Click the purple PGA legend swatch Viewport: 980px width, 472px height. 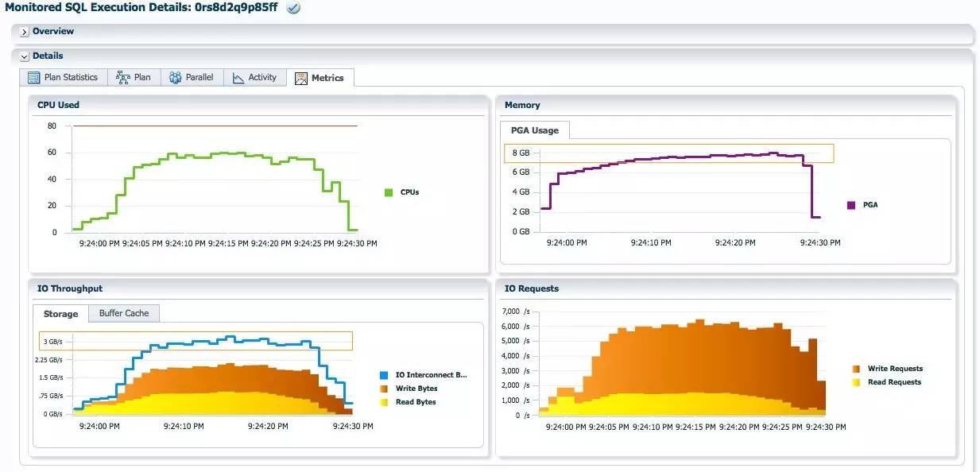tap(851, 205)
